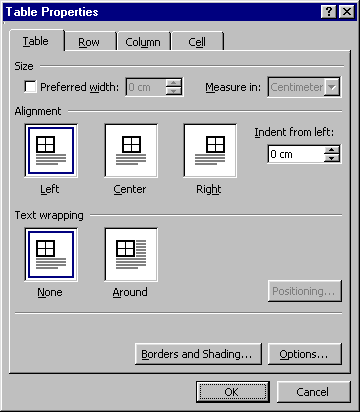
Task: Decrease Indent from left spinner down arrow
Action: [x=332, y=158]
